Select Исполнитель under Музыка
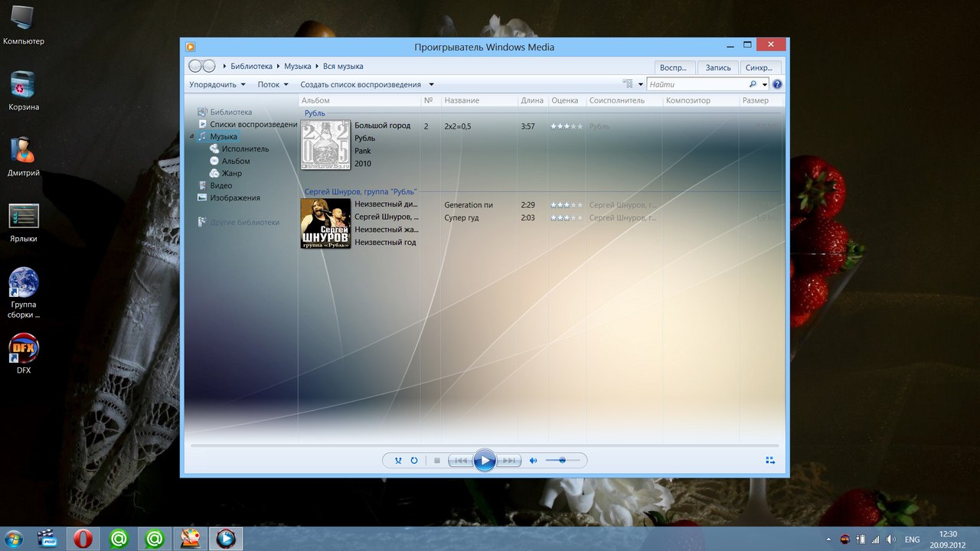 point(245,149)
